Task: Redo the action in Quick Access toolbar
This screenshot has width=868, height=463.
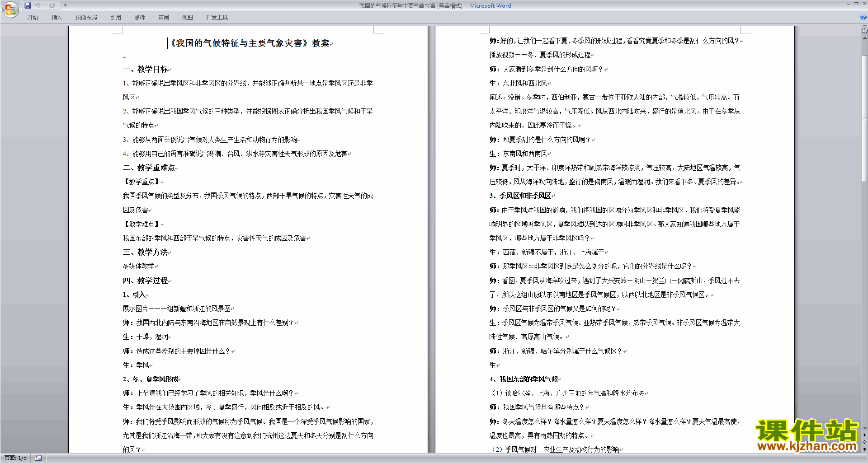Action: tap(52, 5)
